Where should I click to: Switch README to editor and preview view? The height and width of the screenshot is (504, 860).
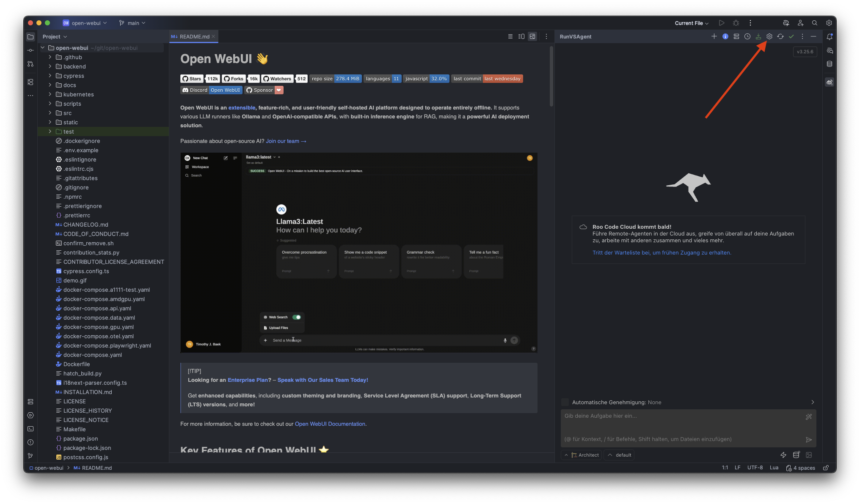point(521,36)
